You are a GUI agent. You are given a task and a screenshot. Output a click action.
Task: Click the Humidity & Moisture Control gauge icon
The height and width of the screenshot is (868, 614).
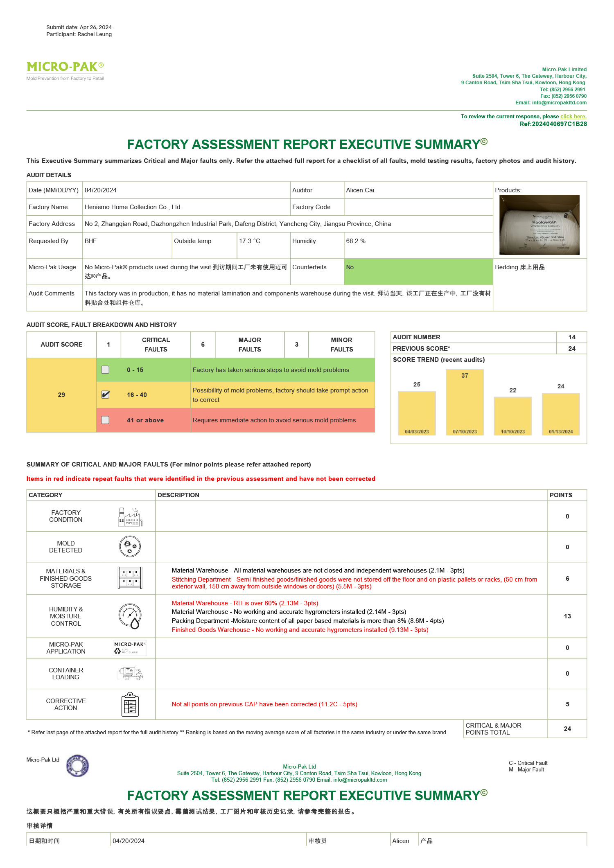(130, 616)
